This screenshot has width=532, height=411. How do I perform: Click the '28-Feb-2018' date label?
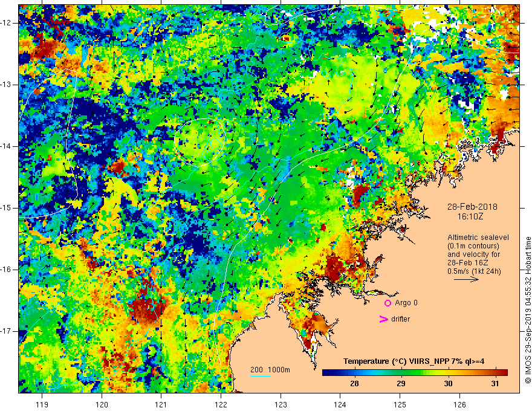(472, 207)
